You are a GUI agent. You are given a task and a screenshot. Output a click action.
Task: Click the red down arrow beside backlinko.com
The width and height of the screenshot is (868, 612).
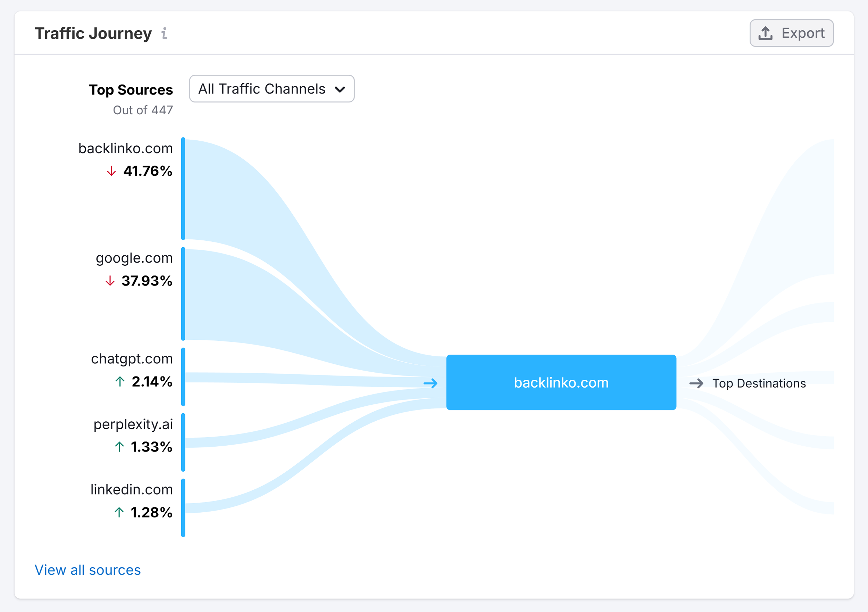(111, 171)
